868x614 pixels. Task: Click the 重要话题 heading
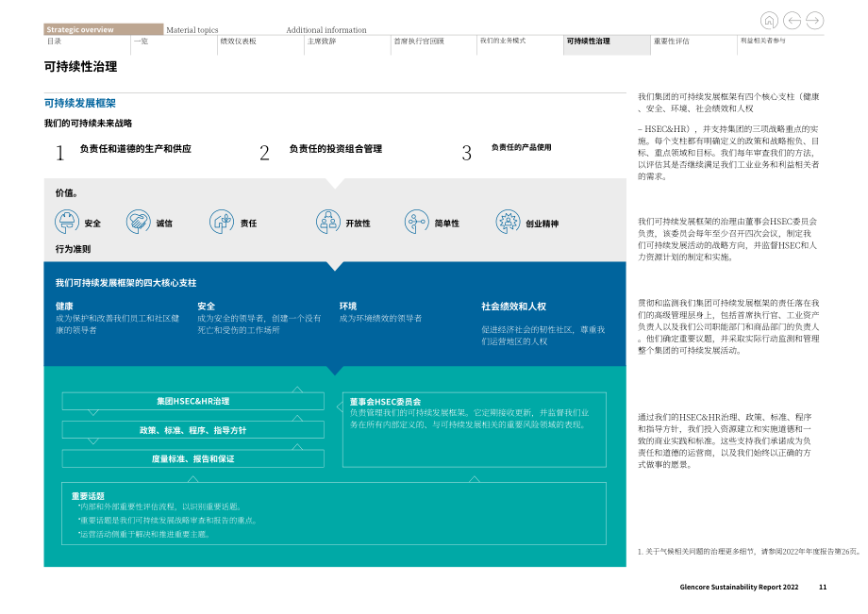[x=88, y=496]
